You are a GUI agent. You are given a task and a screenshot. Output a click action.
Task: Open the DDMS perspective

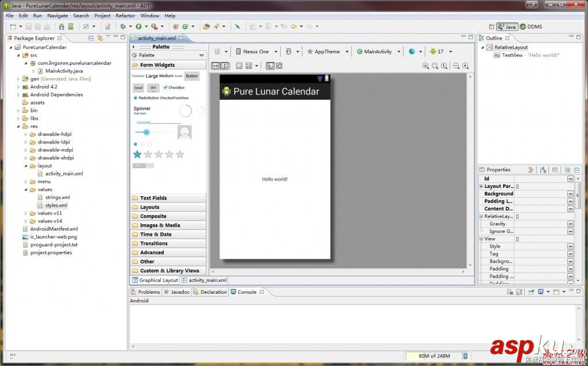pyautogui.click(x=531, y=26)
